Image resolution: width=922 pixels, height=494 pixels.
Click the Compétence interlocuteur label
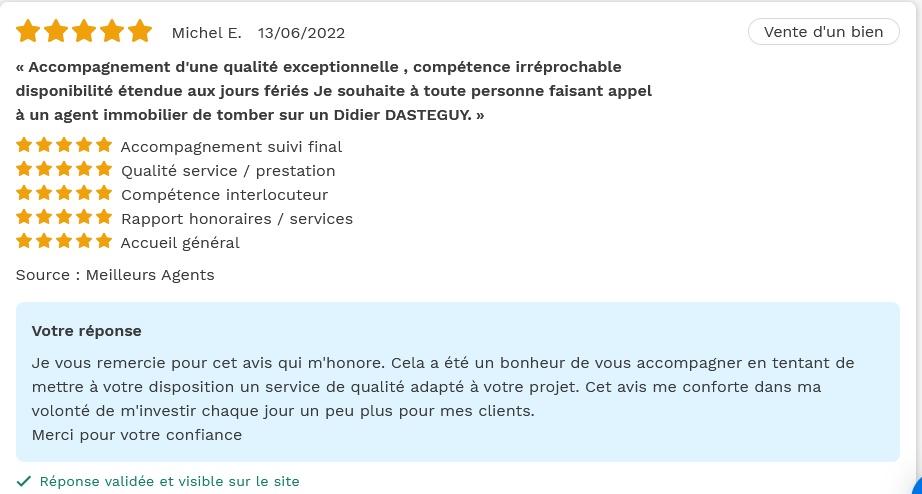[x=225, y=195]
